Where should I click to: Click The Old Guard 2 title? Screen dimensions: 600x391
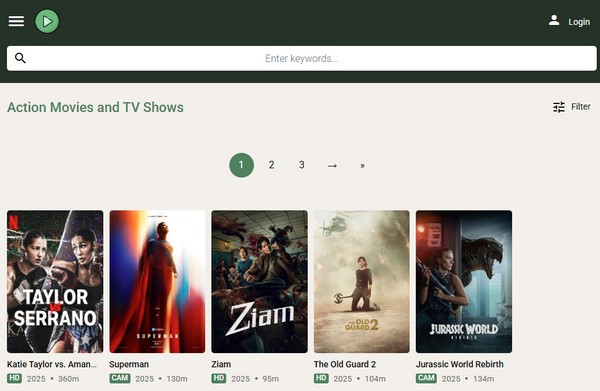coord(345,364)
